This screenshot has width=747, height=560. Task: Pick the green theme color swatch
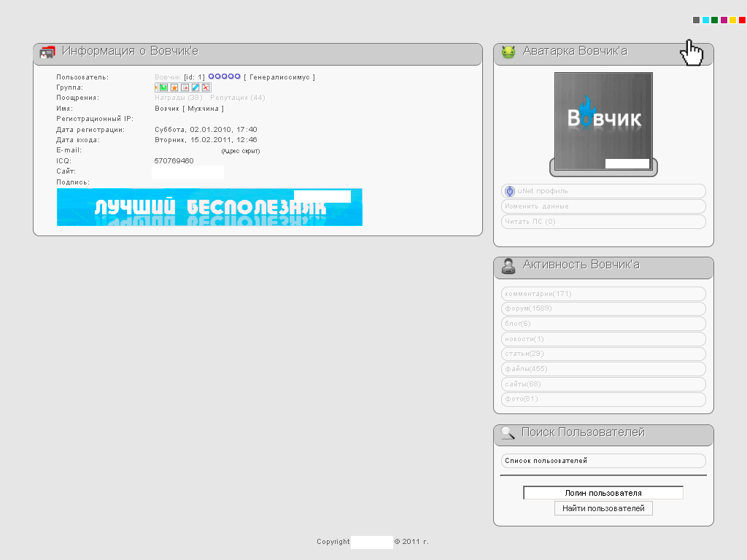(x=715, y=20)
